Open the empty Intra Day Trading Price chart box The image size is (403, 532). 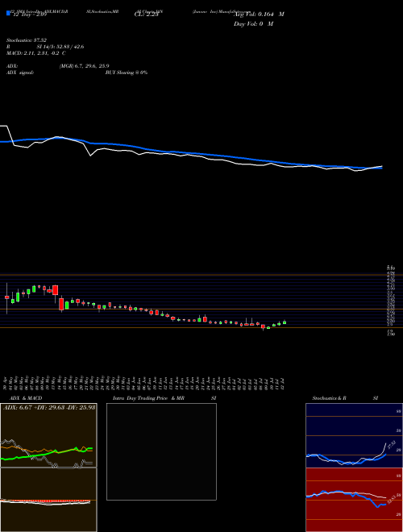[x=161, y=451]
